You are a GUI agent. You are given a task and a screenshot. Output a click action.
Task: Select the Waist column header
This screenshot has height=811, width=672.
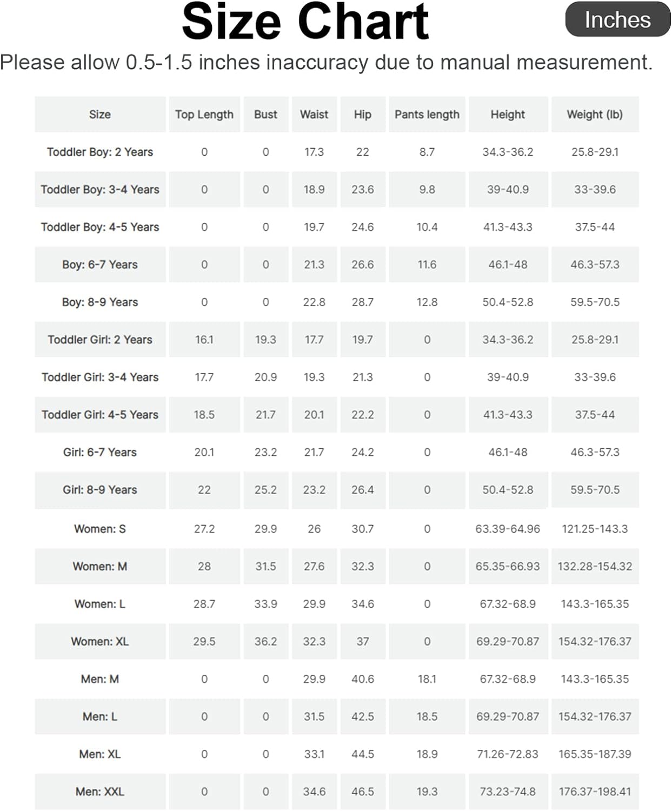coord(314,115)
